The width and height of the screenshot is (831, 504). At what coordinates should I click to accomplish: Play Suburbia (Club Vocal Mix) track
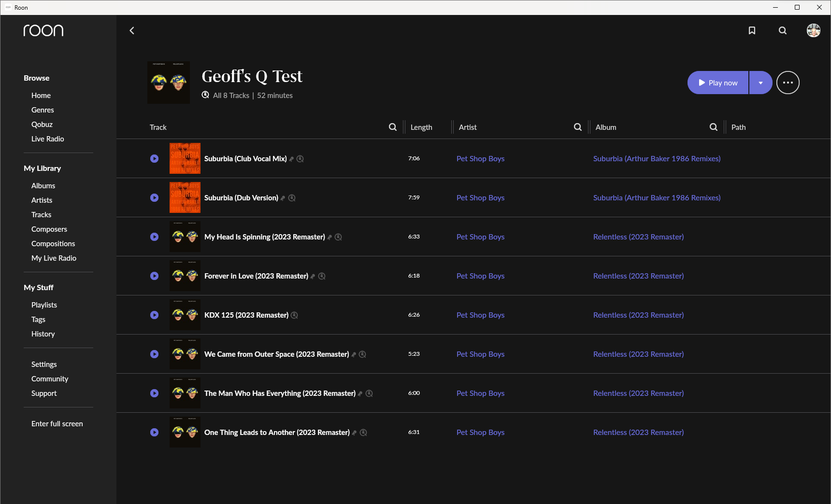(x=154, y=158)
